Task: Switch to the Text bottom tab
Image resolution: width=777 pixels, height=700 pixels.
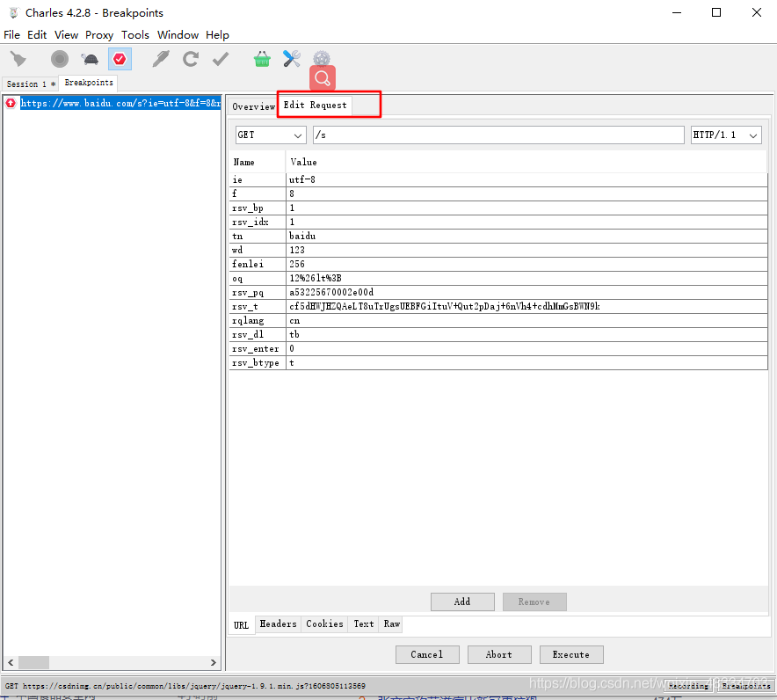Action: point(364,624)
